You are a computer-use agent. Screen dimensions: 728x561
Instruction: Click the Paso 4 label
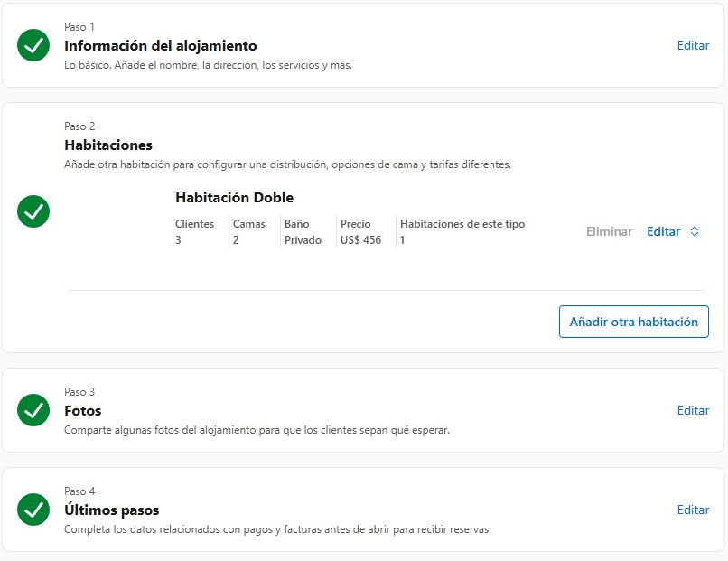coord(79,491)
